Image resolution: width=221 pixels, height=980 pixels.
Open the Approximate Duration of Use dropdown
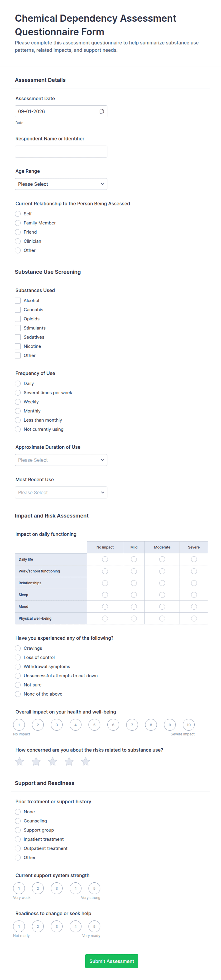pos(61,460)
